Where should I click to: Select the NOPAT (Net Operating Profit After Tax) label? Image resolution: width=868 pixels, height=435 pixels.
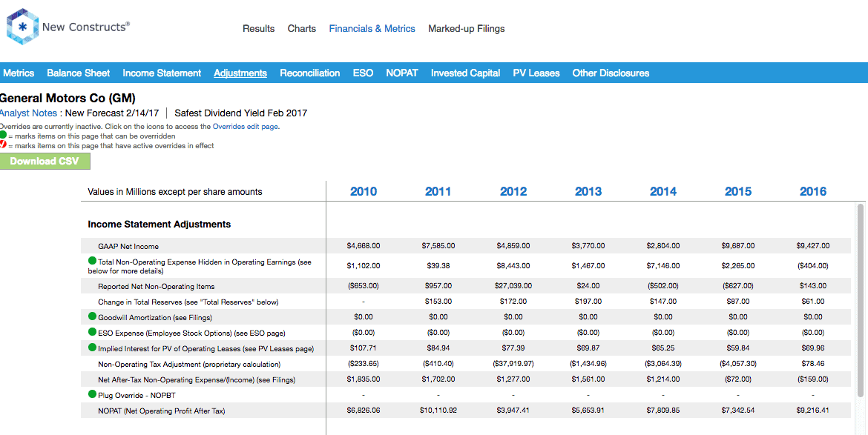click(x=162, y=411)
